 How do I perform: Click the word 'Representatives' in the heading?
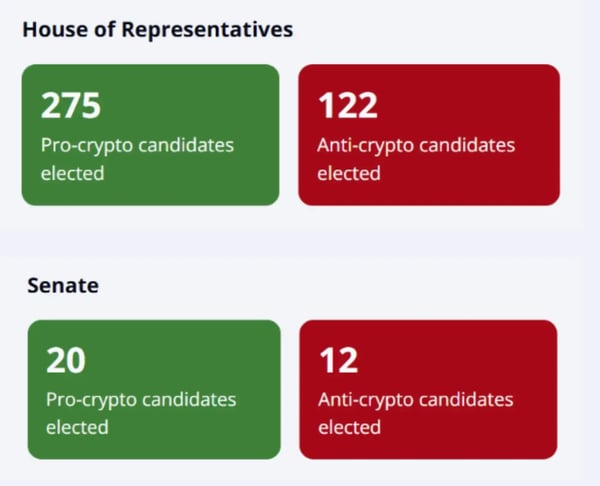[207, 29]
